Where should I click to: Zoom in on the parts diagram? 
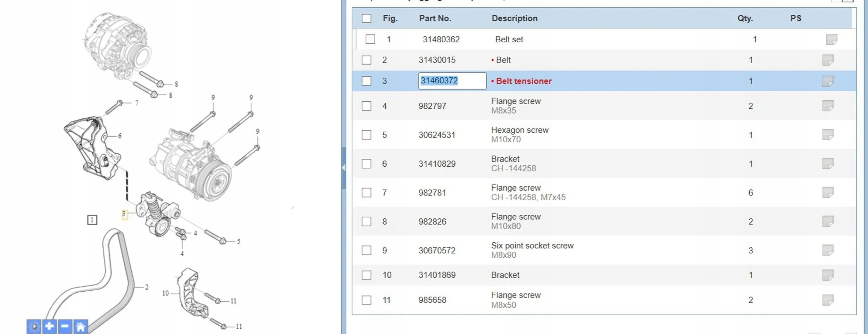[49, 326]
